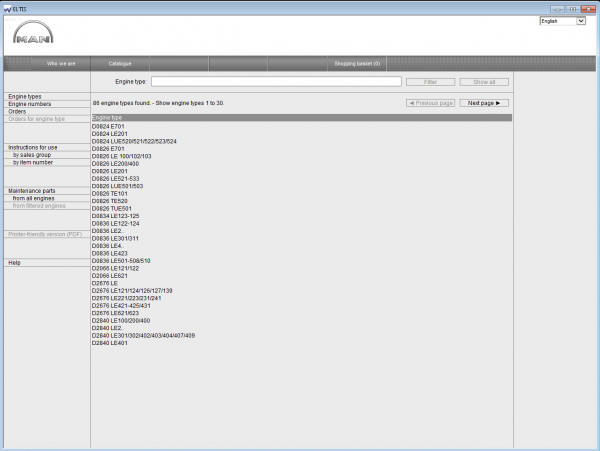Select engine D0836 LE501-508/510
Screen dimensions: 600x451
(x=121, y=261)
